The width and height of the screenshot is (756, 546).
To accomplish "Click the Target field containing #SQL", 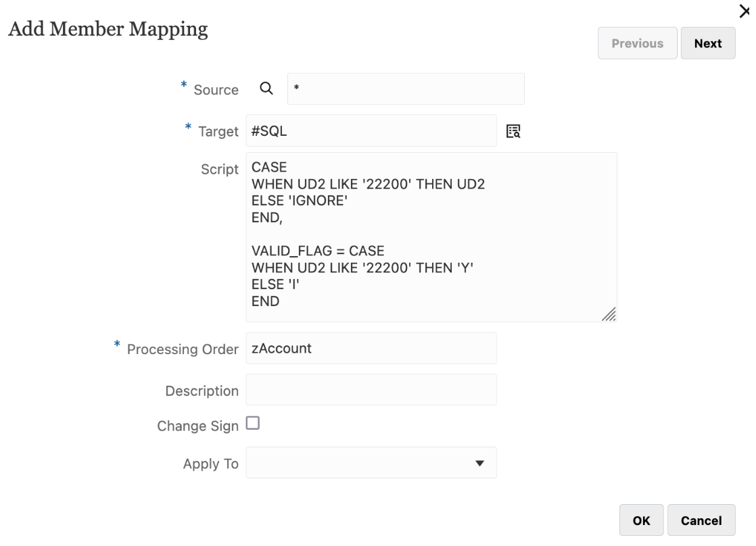I will tap(371, 131).
